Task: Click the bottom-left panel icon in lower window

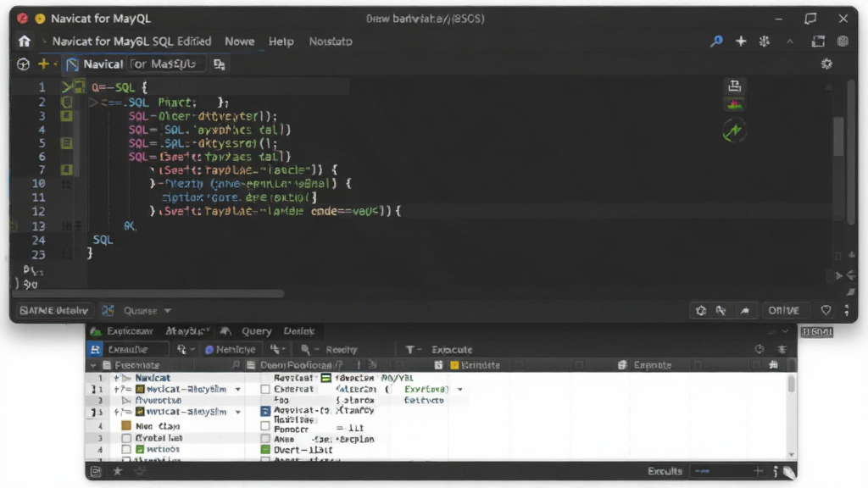Action: tap(96, 471)
